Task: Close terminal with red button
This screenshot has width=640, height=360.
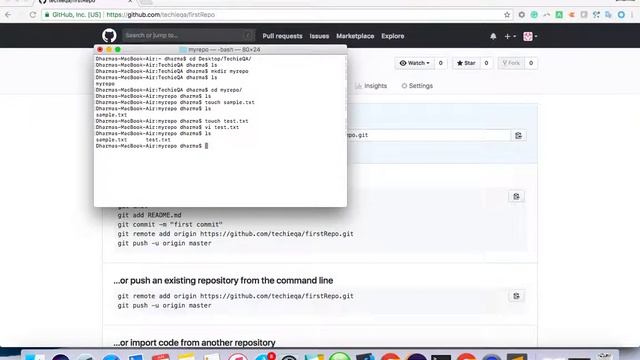Action: 100,49
